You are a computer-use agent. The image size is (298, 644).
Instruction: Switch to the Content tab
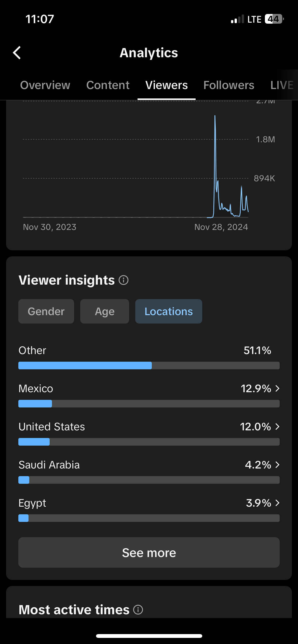(x=108, y=85)
